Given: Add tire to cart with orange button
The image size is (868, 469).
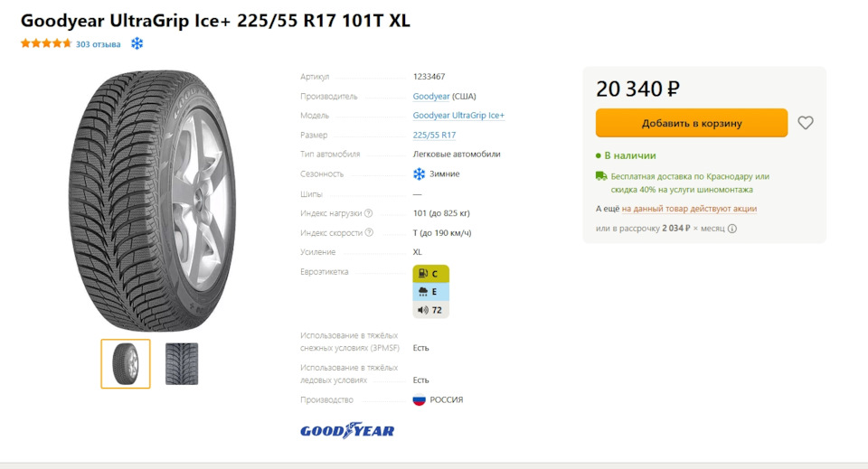Looking at the screenshot, I should point(692,123).
